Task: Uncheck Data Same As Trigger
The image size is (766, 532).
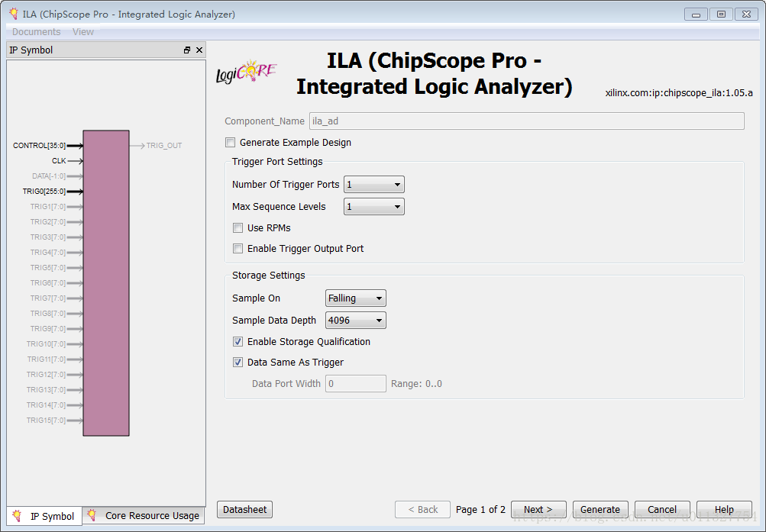Action: tap(238, 362)
